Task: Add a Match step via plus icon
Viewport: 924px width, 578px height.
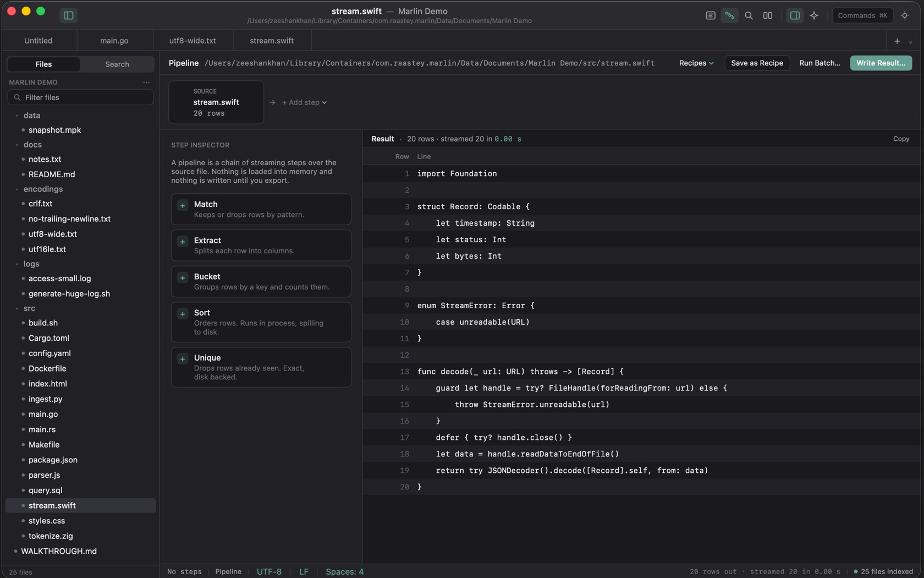Action: click(183, 205)
